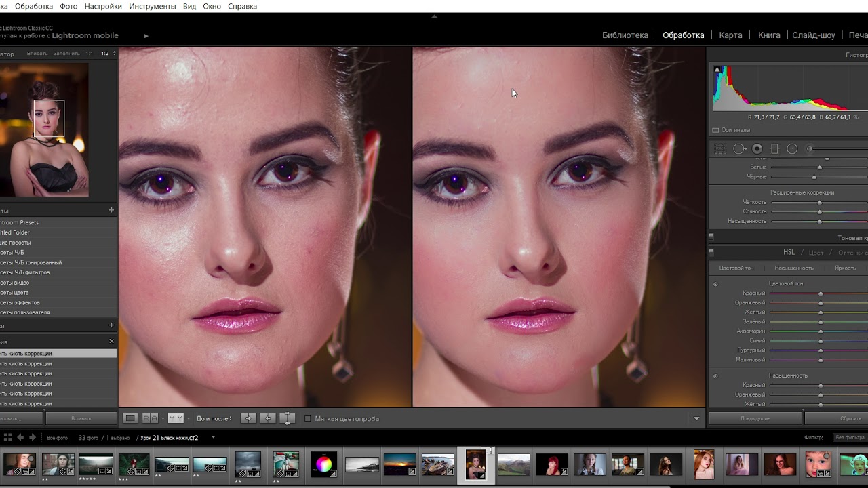Switch to the Библиотека module
The height and width of the screenshot is (488, 868).
tap(625, 35)
